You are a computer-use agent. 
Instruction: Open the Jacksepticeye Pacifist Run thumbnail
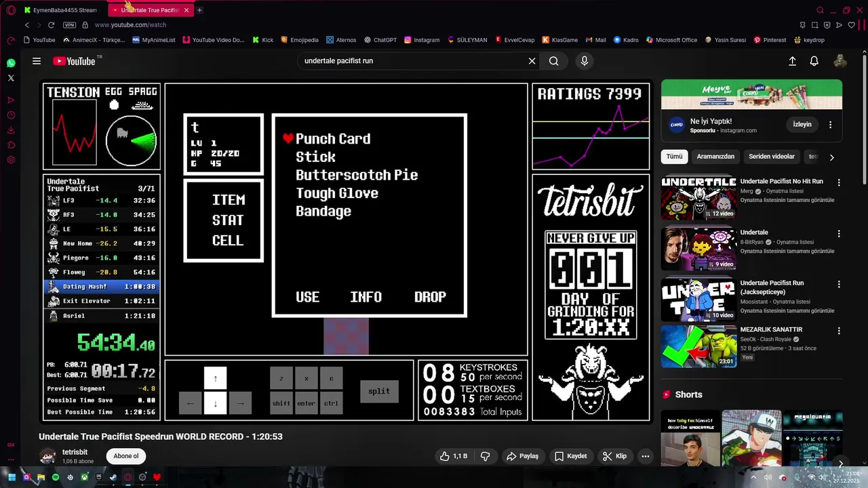click(698, 300)
